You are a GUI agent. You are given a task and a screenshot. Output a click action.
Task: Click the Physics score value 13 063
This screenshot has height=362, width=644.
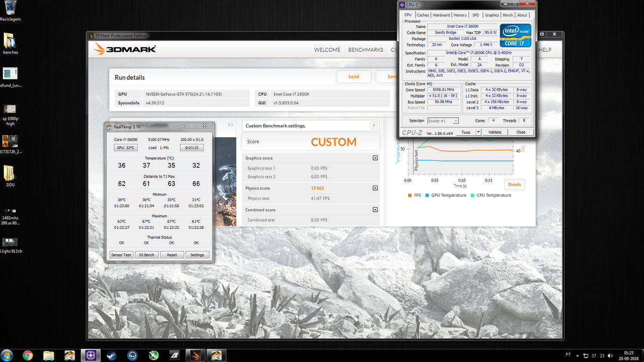pyautogui.click(x=317, y=188)
